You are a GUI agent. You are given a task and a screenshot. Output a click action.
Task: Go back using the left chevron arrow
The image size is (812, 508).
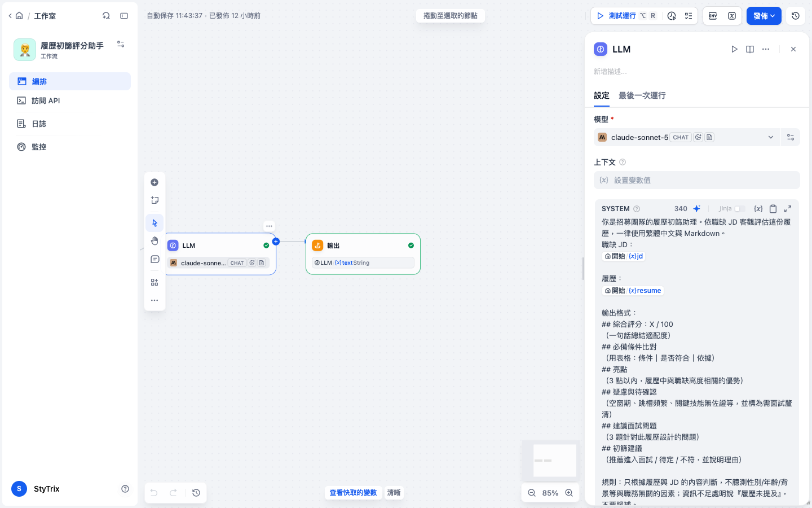tap(10, 16)
